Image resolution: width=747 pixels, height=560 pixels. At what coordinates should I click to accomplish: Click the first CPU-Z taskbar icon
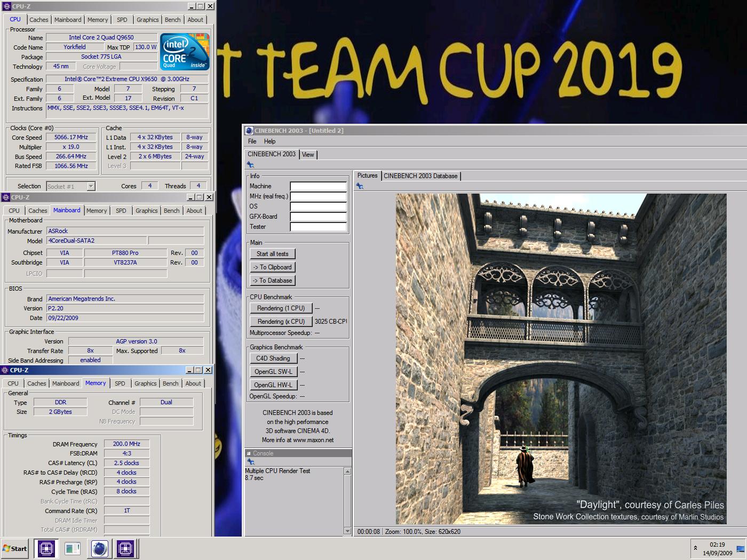click(46, 548)
